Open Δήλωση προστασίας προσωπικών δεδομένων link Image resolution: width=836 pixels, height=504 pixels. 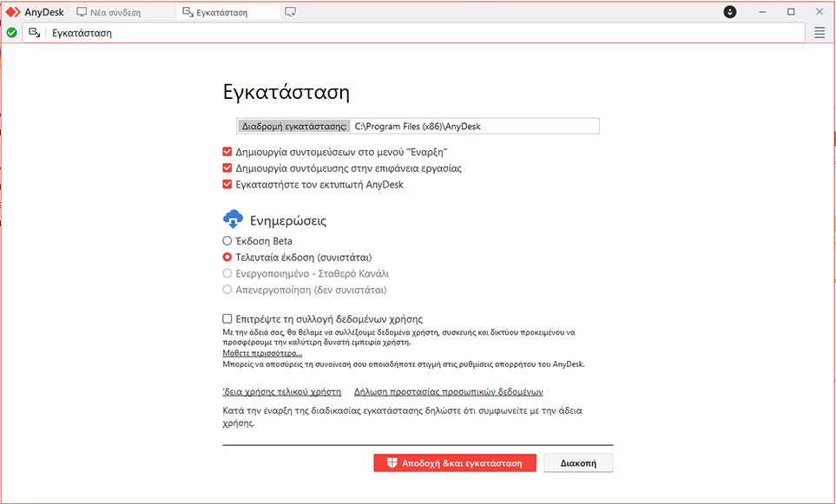pos(448,391)
